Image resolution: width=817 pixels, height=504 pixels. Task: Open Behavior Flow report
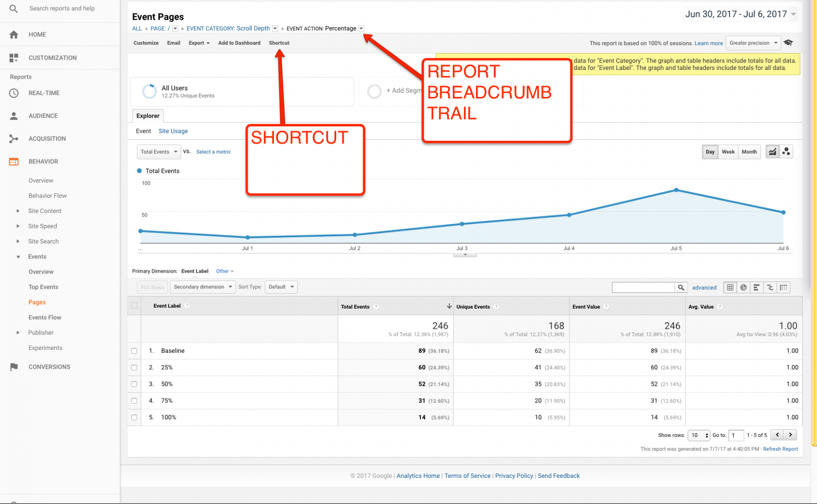click(x=48, y=196)
